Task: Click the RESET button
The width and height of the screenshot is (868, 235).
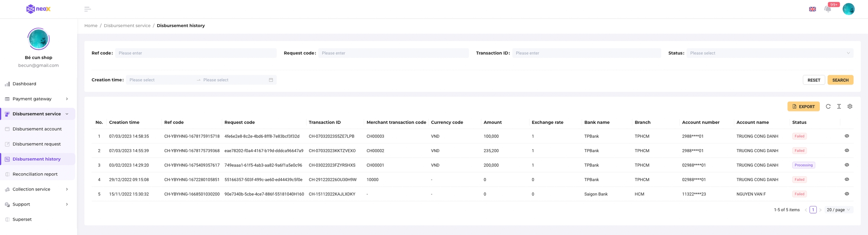Action: click(814, 80)
